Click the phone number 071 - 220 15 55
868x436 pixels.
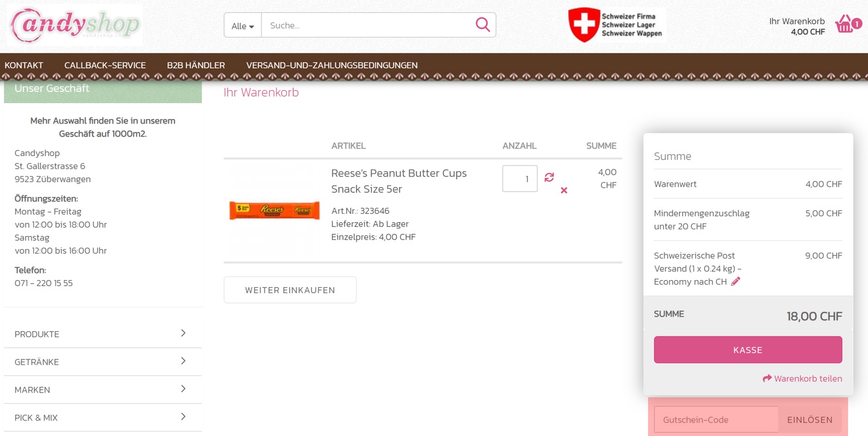click(43, 283)
